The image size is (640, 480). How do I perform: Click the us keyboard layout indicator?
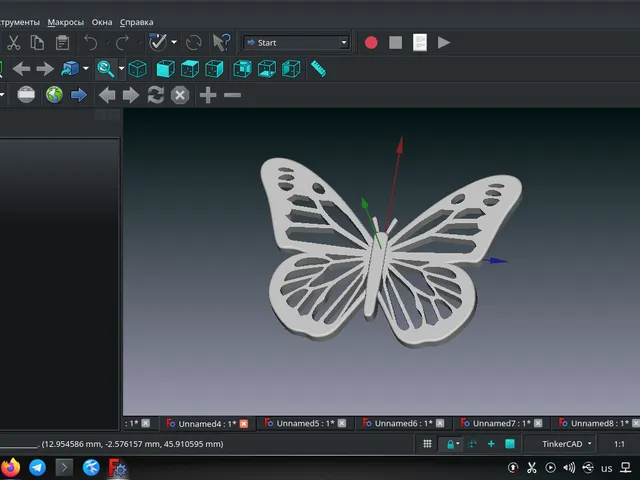tap(607, 468)
